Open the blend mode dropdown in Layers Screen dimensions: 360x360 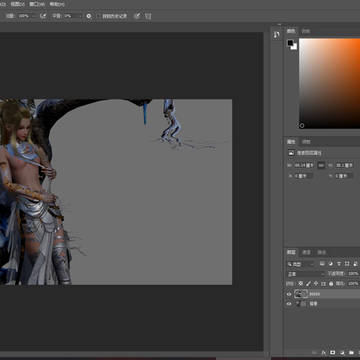tap(306, 274)
